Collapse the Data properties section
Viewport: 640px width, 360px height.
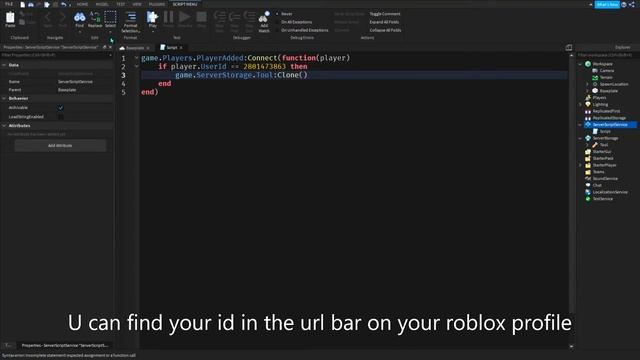[x=4, y=65]
